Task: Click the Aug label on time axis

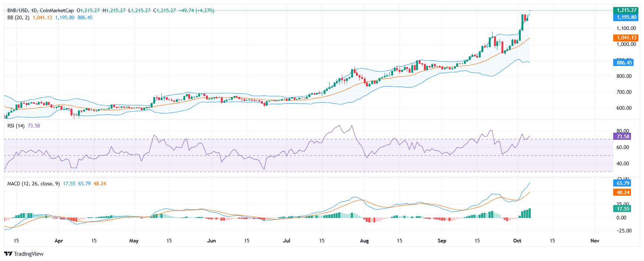Action: [x=365, y=241]
